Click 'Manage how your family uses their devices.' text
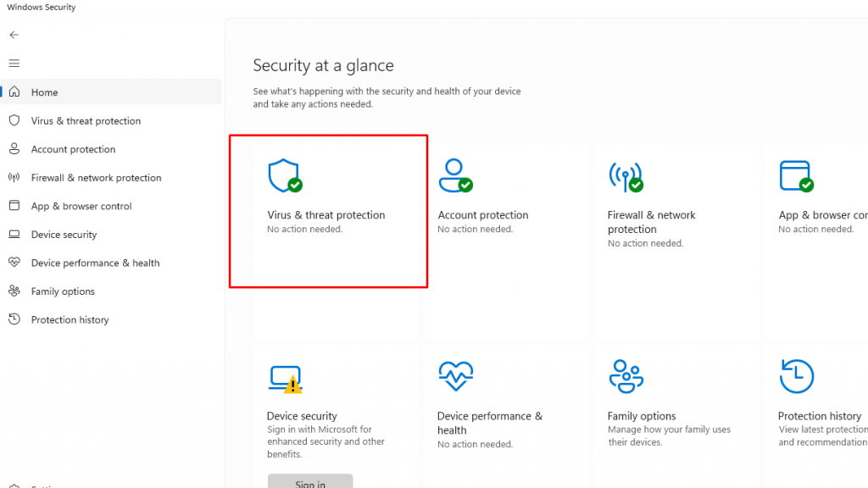Image resolution: width=868 pixels, height=488 pixels. 670,435
